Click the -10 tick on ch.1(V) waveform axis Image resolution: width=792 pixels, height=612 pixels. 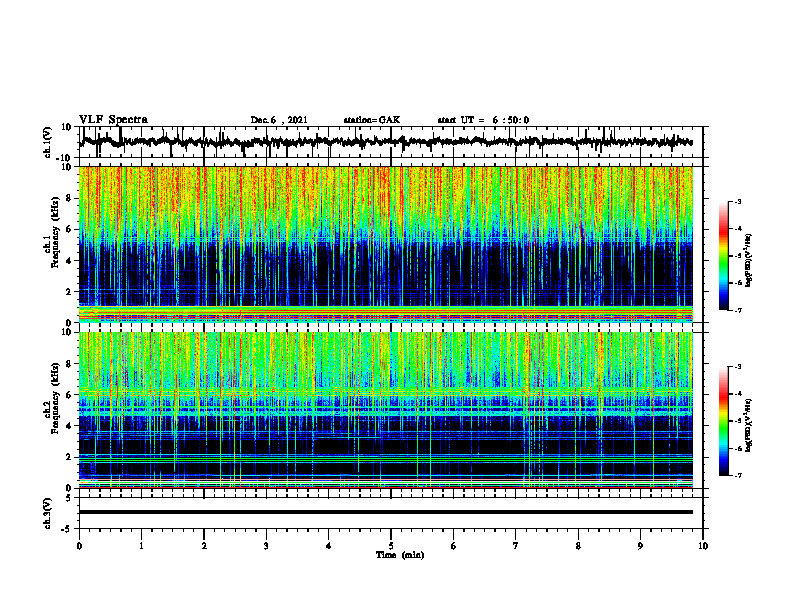[65, 158]
